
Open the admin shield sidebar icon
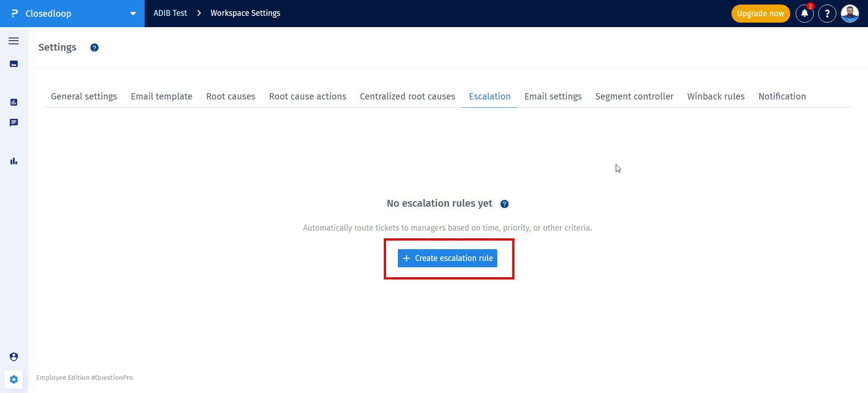[14, 357]
